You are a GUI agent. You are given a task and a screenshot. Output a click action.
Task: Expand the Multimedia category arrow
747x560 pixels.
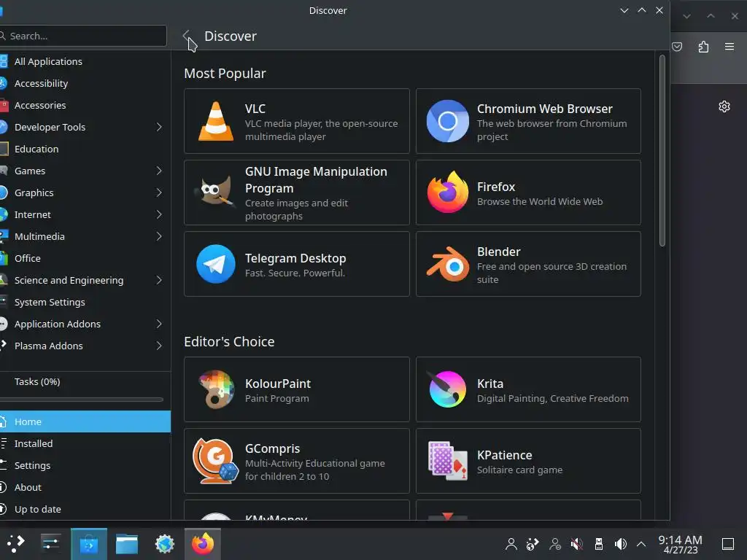pyautogui.click(x=159, y=237)
